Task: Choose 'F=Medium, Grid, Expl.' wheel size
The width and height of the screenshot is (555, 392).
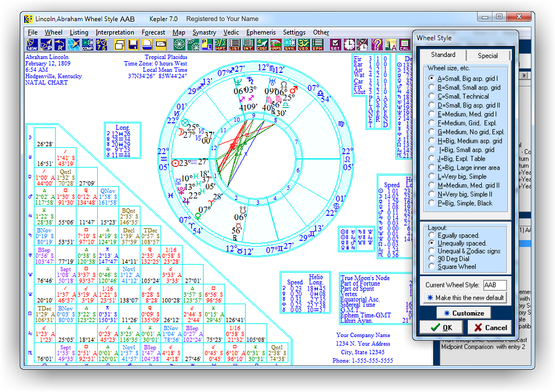Action: [462, 123]
